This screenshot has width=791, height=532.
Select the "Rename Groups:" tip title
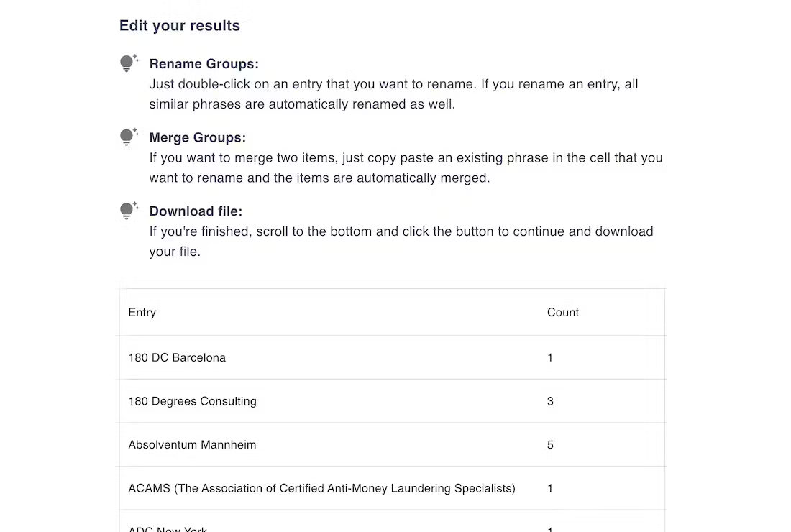point(204,64)
